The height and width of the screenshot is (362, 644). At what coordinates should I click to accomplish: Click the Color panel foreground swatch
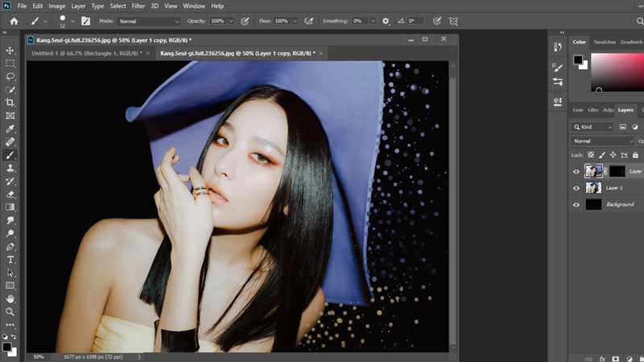point(578,60)
